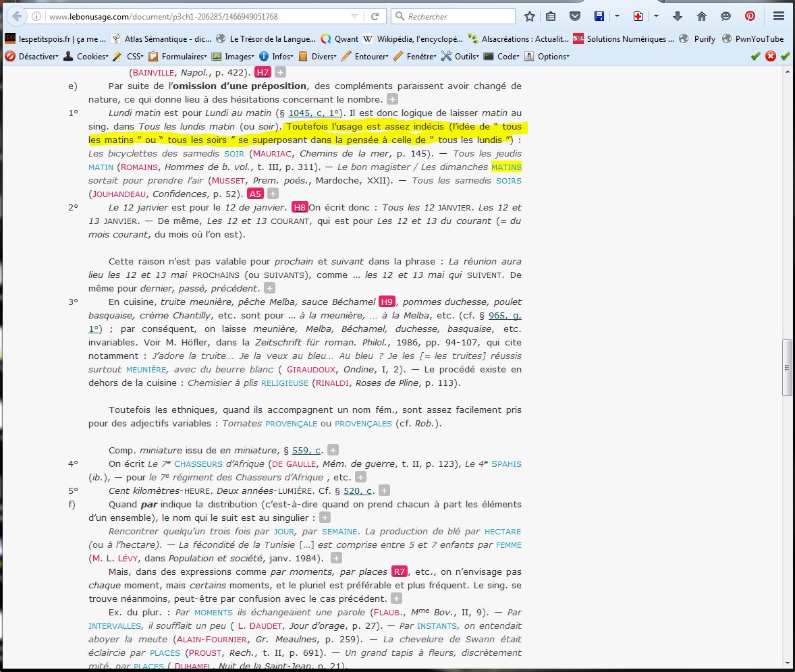The image size is (795, 672).
Task: Click the bookmark star icon
Action: tap(530, 16)
